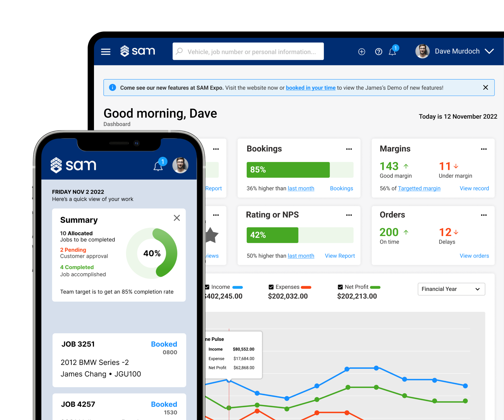Click 'last month' link in Rating card

(301, 256)
